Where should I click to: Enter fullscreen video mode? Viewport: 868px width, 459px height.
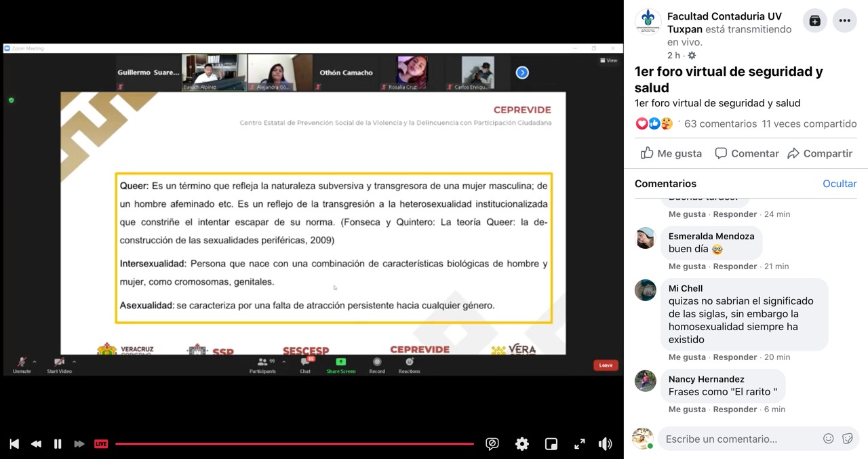point(580,444)
